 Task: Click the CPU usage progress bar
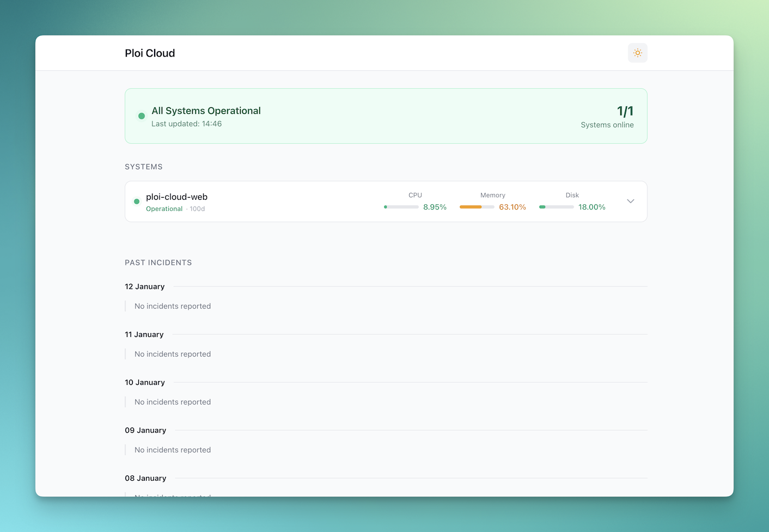coord(401,207)
